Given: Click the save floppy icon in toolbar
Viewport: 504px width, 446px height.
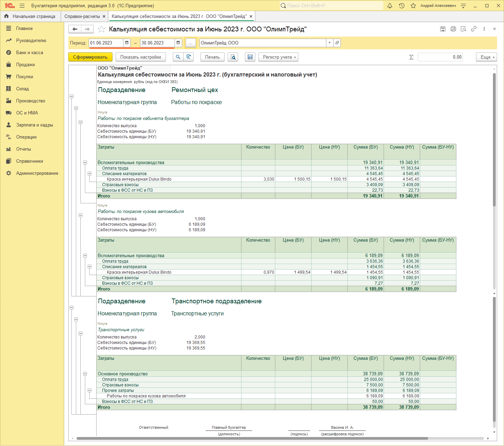Looking at the screenshot, I should [250, 57].
